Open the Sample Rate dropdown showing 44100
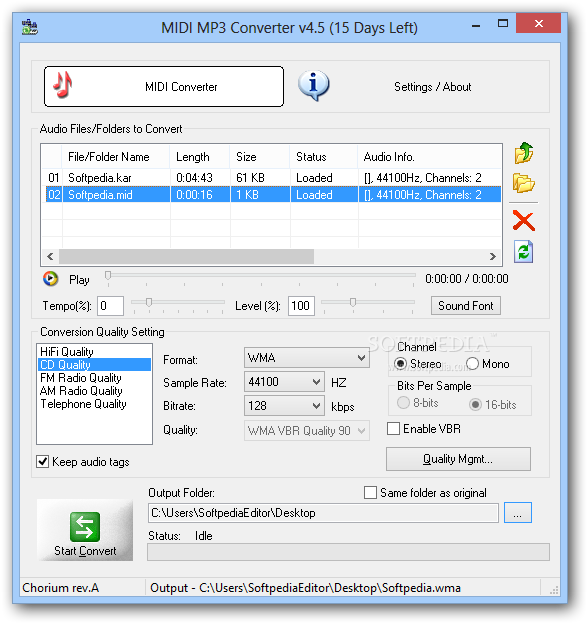This screenshot has height=624, width=588. coord(284,382)
